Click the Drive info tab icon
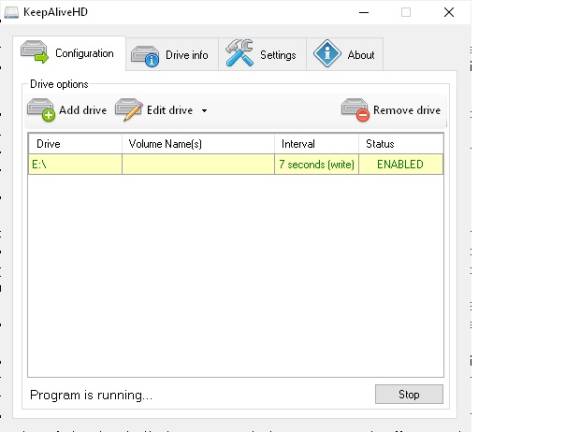This screenshot has height=432, width=580. [x=145, y=56]
